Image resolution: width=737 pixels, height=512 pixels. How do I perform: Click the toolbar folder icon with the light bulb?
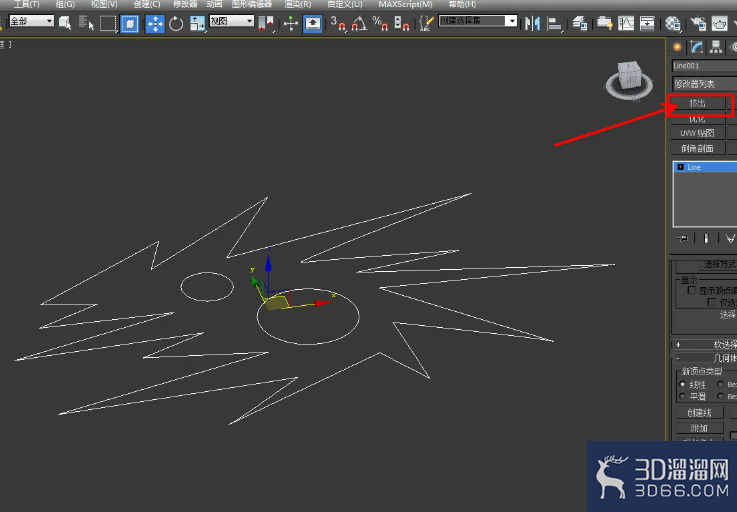click(x=604, y=24)
